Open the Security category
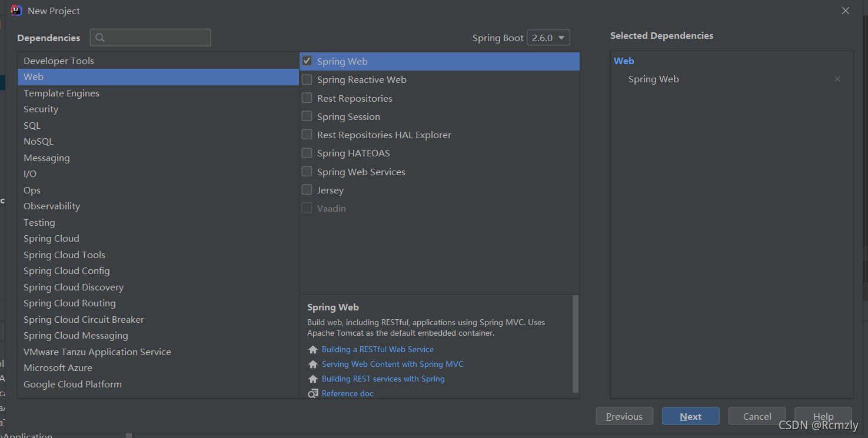 tap(158, 109)
